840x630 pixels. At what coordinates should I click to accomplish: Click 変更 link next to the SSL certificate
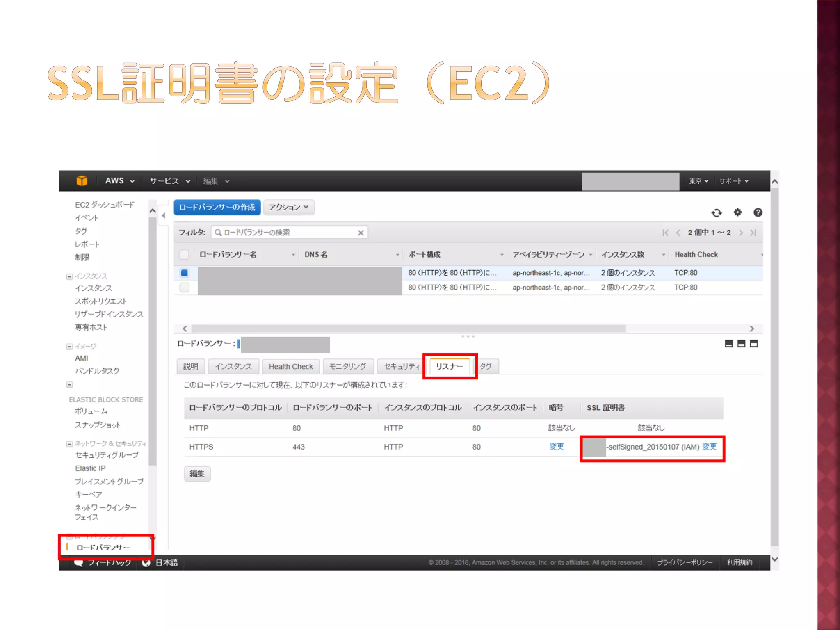(709, 447)
